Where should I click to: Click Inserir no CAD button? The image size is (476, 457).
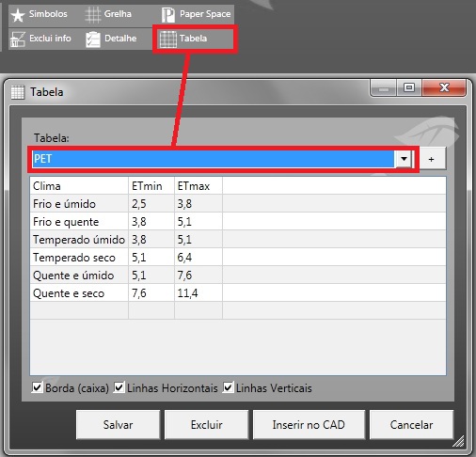tap(309, 425)
